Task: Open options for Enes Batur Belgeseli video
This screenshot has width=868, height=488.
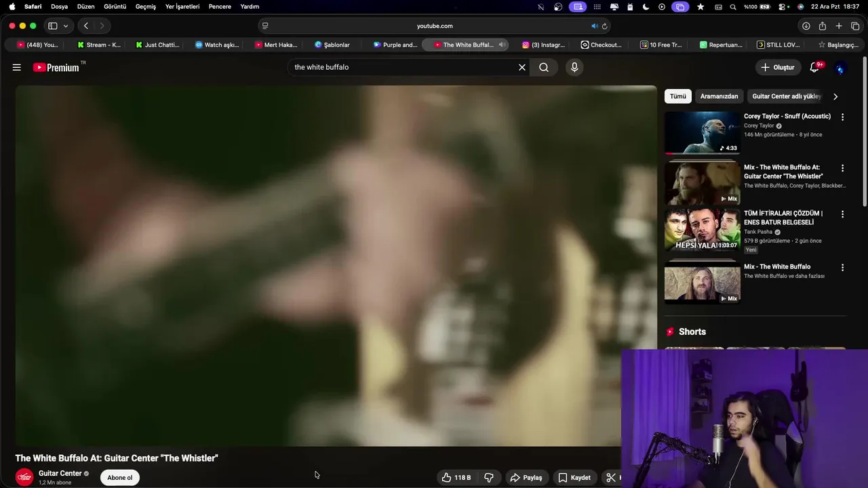Action: point(842,214)
